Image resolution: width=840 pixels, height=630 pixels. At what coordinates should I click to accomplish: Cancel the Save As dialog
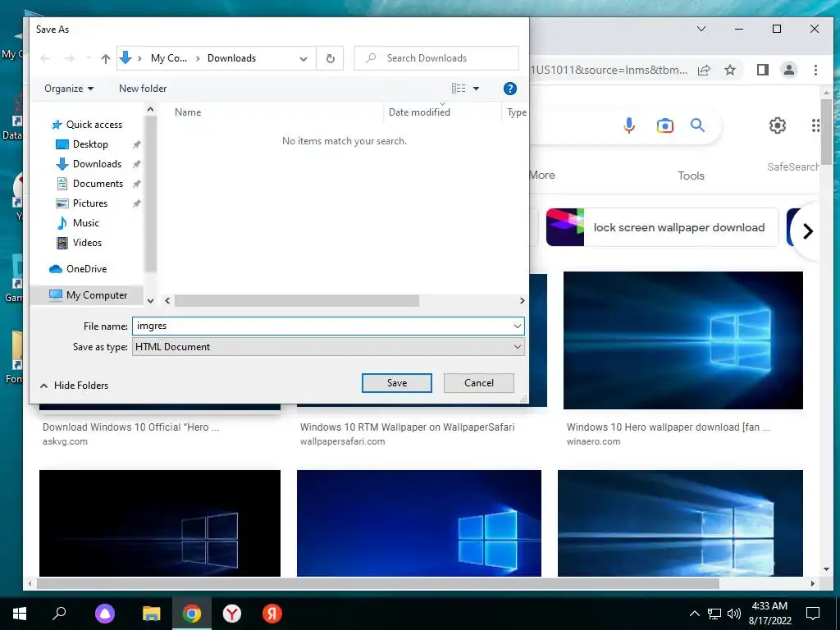pyautogui.click(x=479, y=383)
